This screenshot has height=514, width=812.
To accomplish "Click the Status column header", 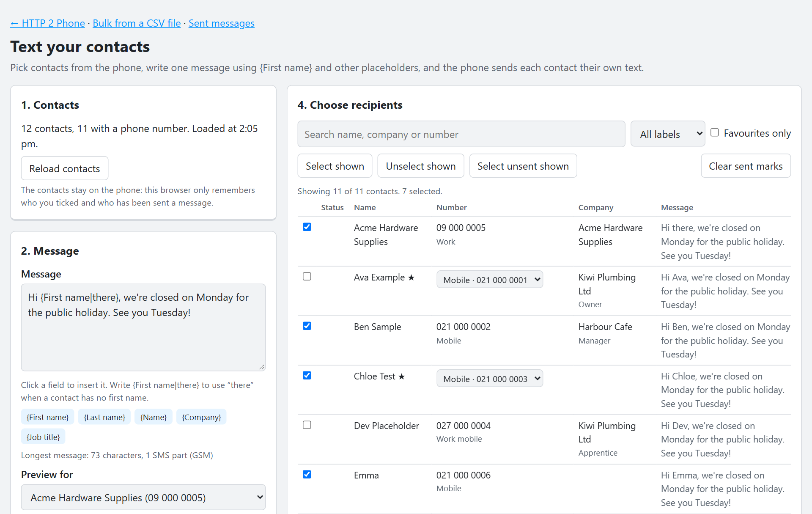I will pyautogui.click(x=332, y=208).
